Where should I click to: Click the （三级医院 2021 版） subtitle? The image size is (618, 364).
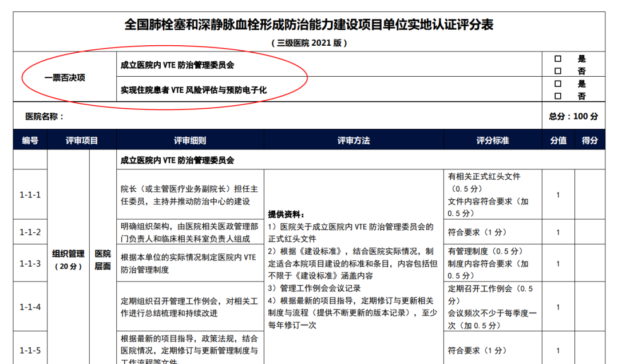pyautogui.click(x=309, y=41)
